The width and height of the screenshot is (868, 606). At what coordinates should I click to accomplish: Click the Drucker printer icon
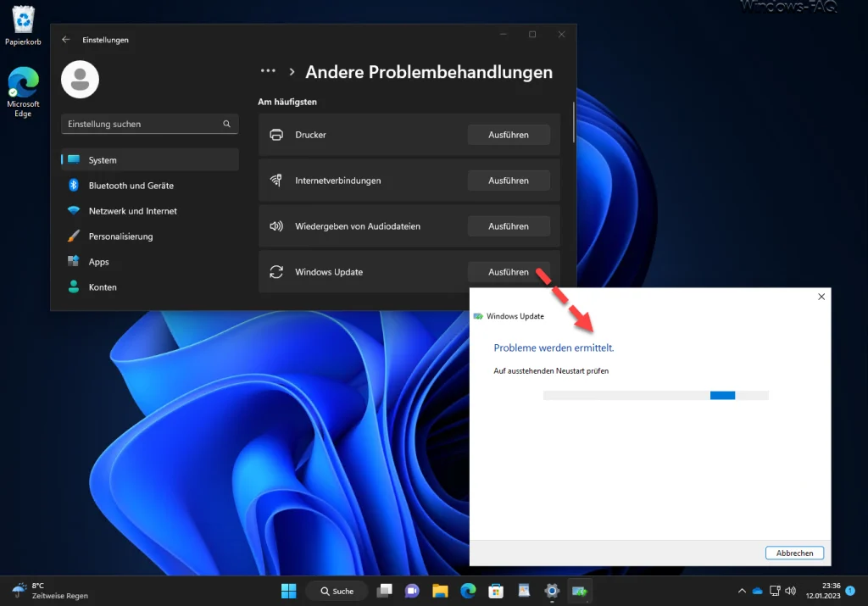(x=276, y=135)
